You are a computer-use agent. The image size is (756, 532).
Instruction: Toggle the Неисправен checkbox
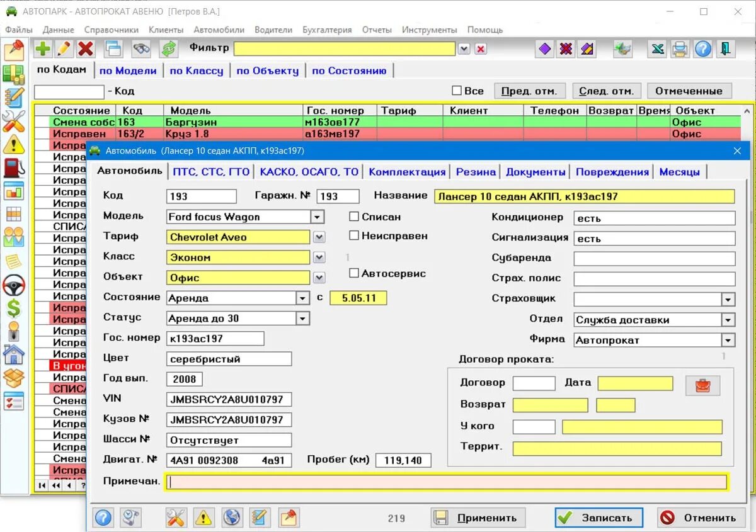pos(355,235)
